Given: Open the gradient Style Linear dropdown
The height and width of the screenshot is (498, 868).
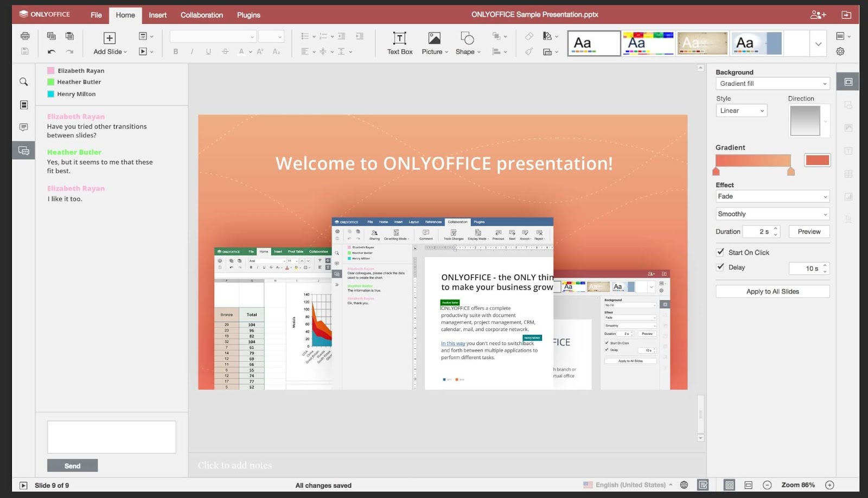Looking at the screenshot, I should point(742,111).
